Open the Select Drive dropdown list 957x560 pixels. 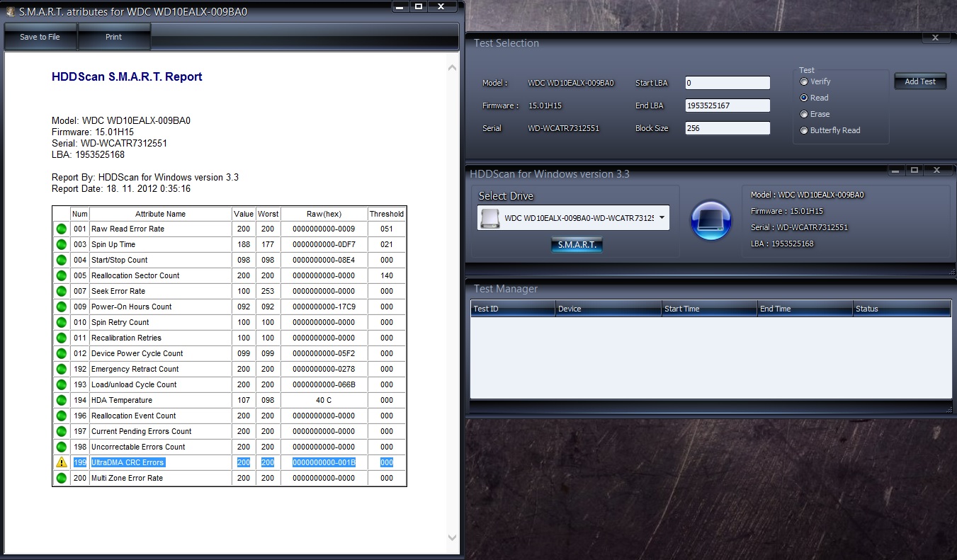click(662, 218)
